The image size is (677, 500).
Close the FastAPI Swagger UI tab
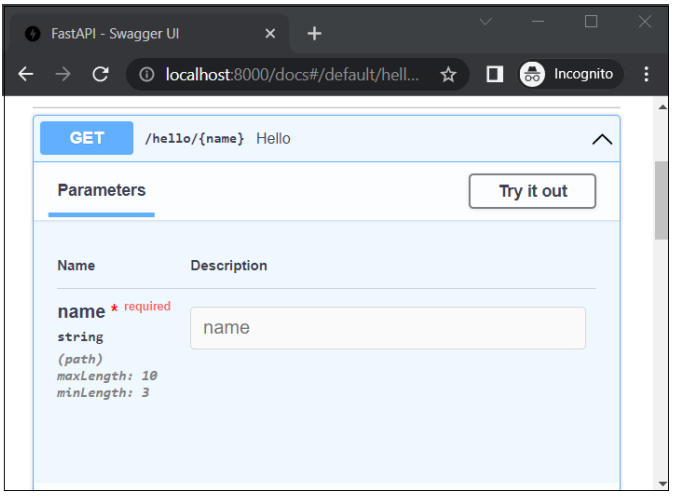click(270, 33)
